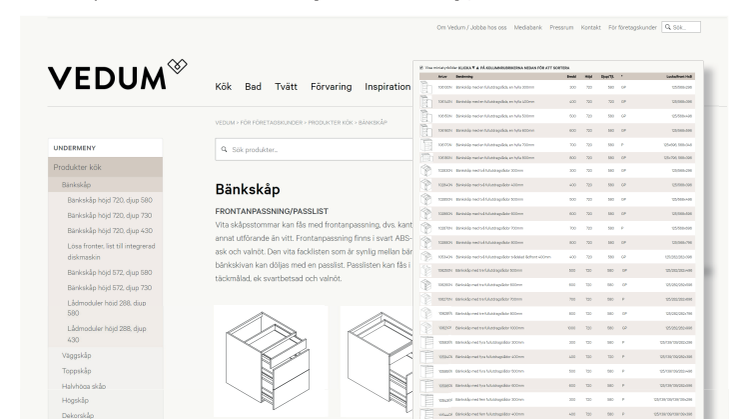Open Bänkskåp höjd 720, djup 730

click(x=109, y=215)
